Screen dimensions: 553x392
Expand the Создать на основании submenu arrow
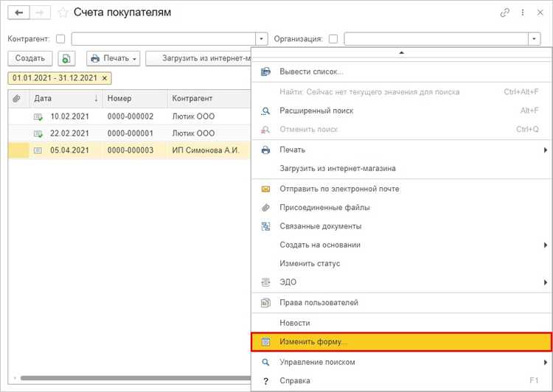pyautogui.click(x=545, y=245)
